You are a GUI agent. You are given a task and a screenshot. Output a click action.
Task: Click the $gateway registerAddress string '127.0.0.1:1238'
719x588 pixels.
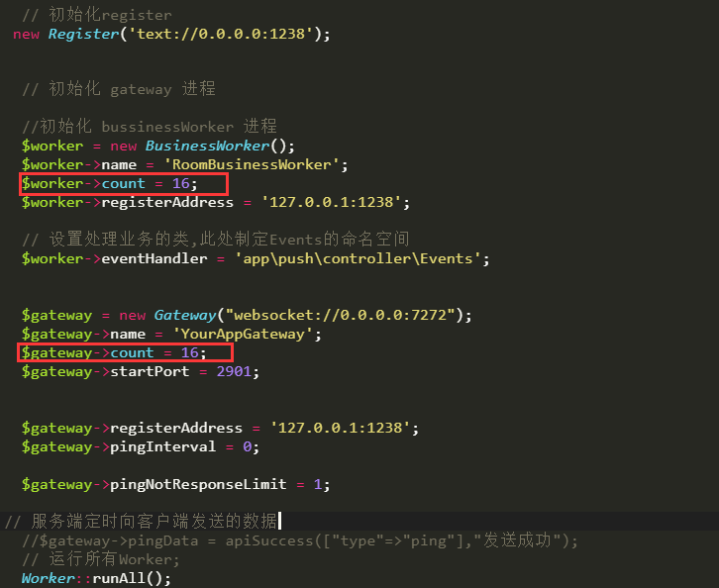[341, 428]
